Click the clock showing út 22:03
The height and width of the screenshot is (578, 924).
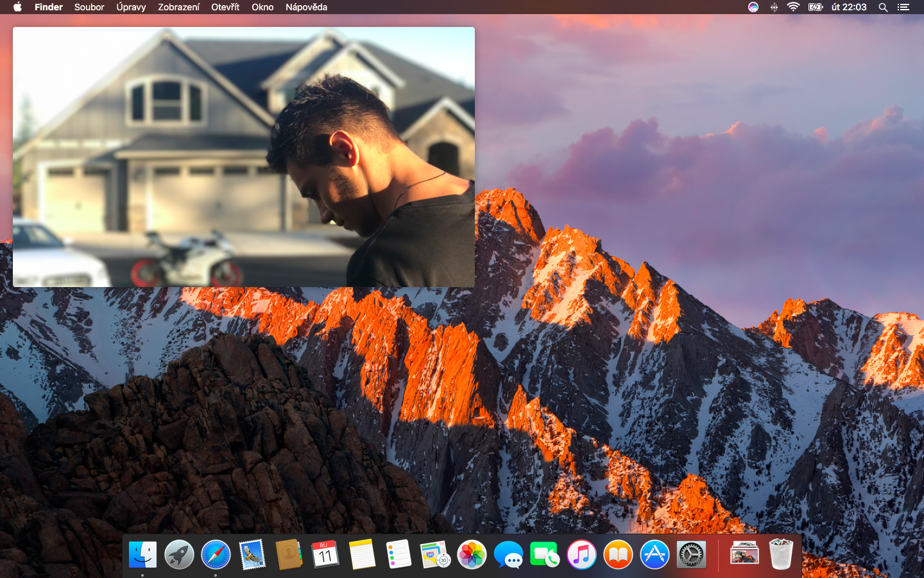coord(849,7)
